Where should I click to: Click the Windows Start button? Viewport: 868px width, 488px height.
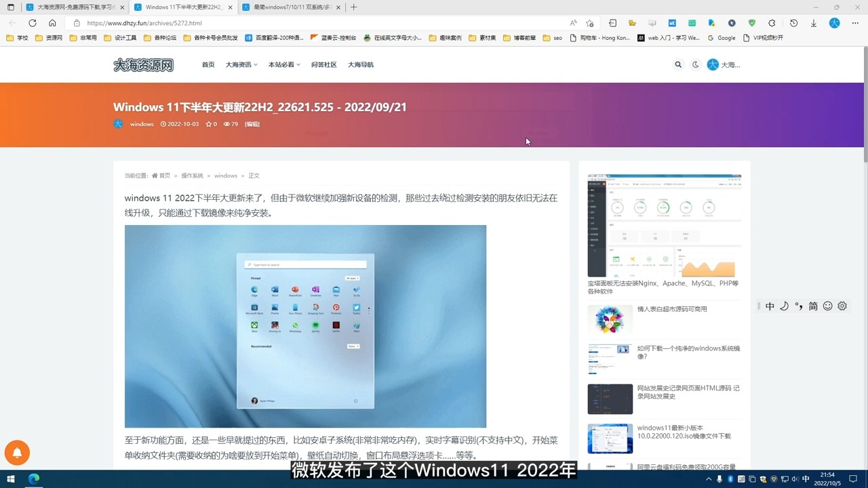[x=9, y=479]
